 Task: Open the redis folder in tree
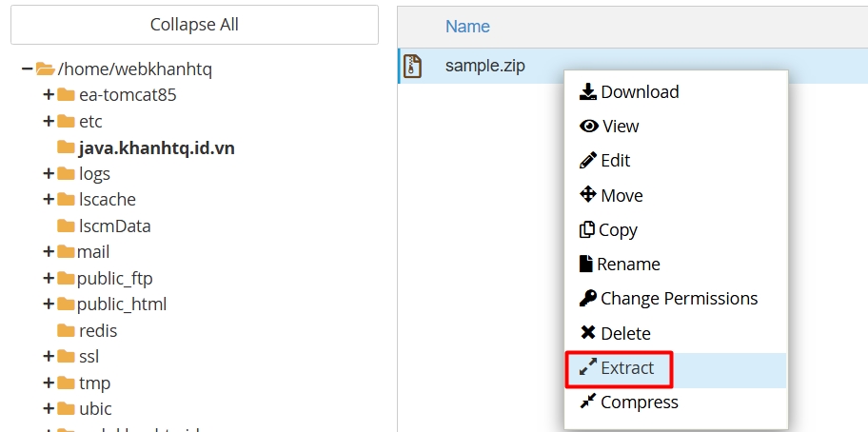coord(98,331)
